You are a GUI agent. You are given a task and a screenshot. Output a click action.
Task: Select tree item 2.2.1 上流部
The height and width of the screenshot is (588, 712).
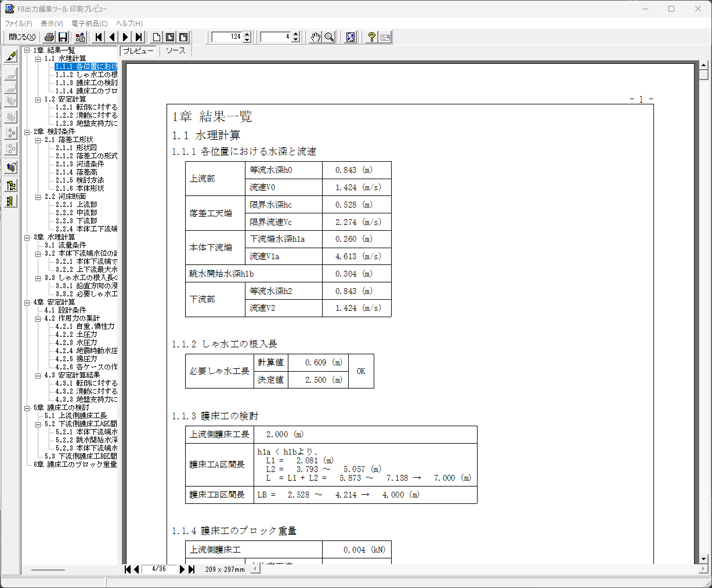76,205
